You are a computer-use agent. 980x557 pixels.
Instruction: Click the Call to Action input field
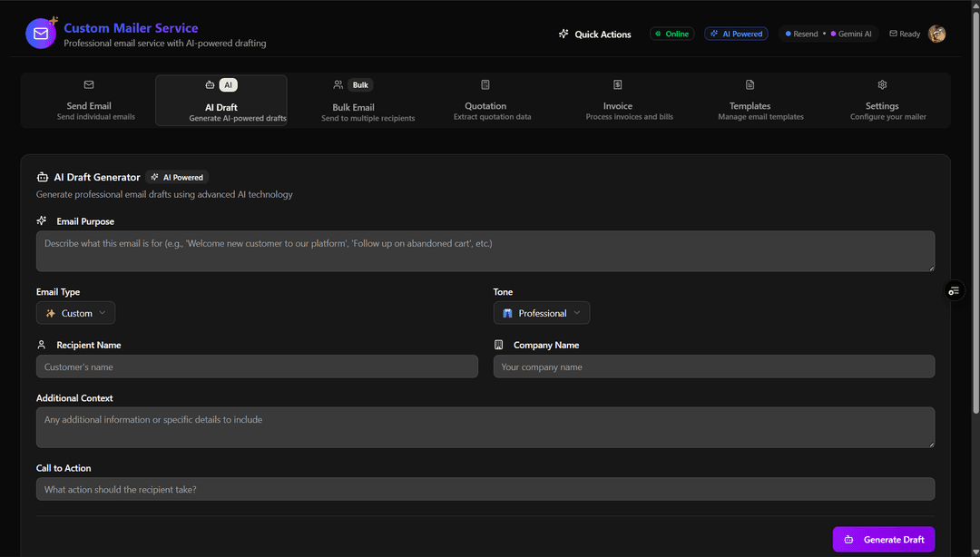point(485,488)
